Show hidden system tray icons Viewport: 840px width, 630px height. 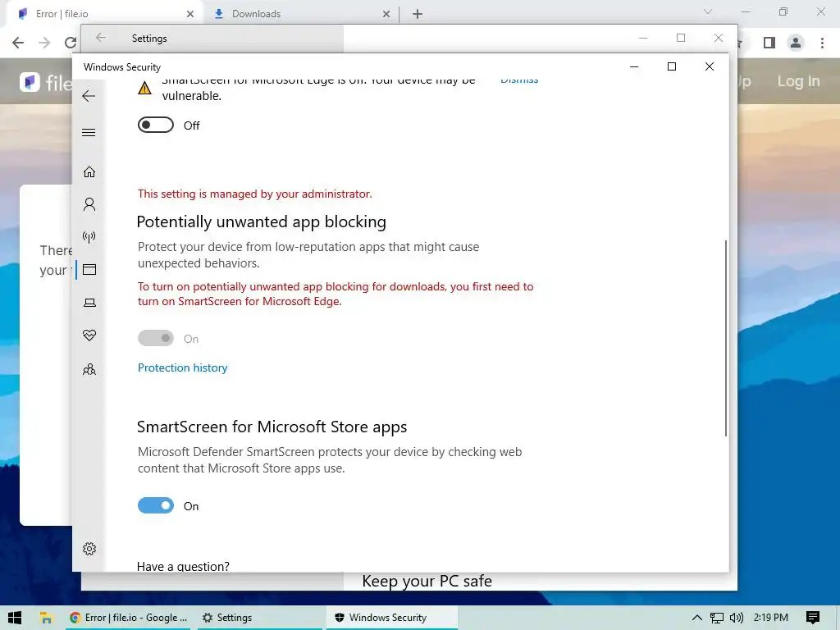click(696, 618)
